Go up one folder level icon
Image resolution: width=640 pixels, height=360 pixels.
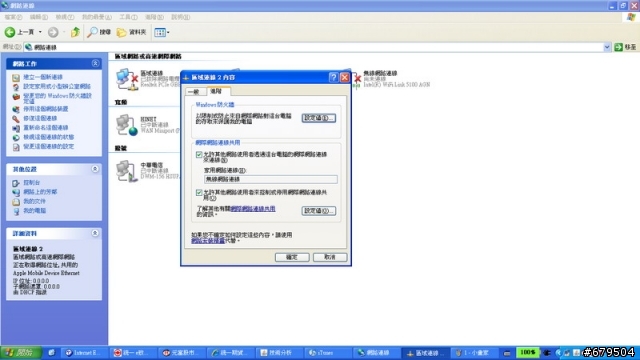tap(75, 32)
